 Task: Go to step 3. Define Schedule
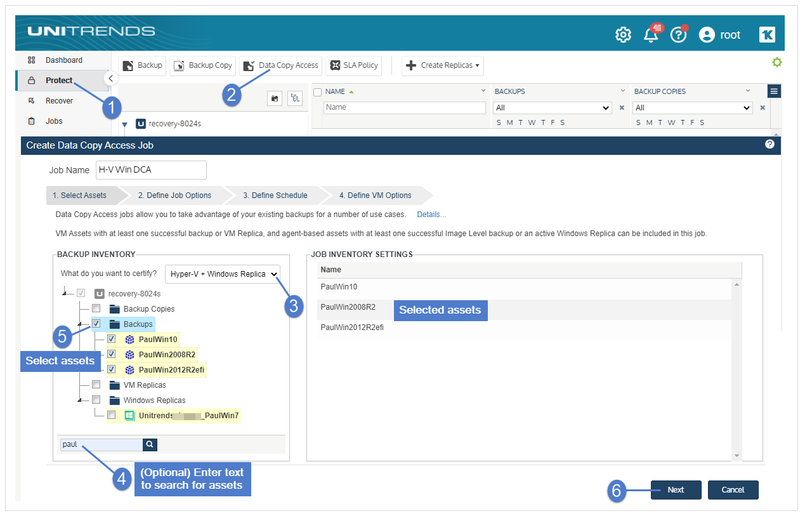click(x=275, y=195)
